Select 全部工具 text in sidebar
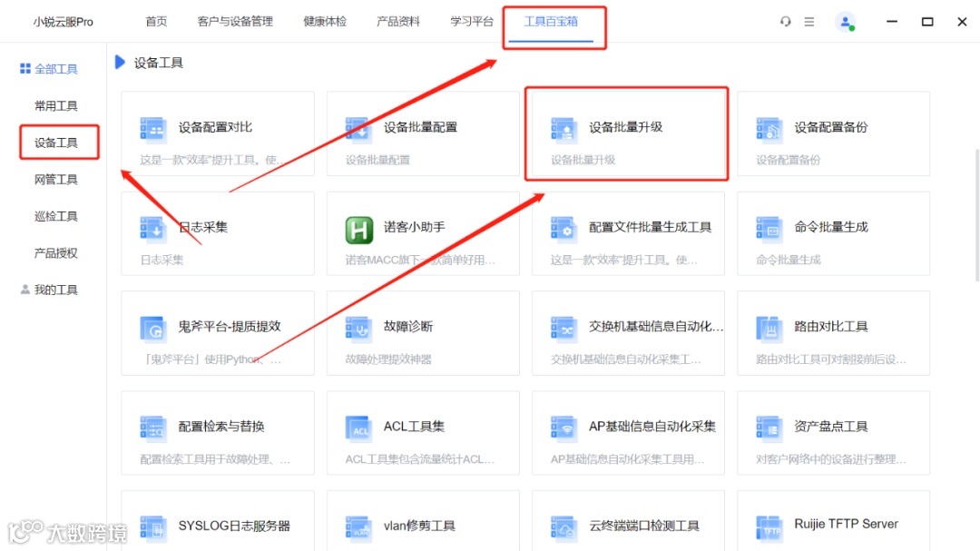Screen dimensions: 980x551 click(x=55, y=69)
